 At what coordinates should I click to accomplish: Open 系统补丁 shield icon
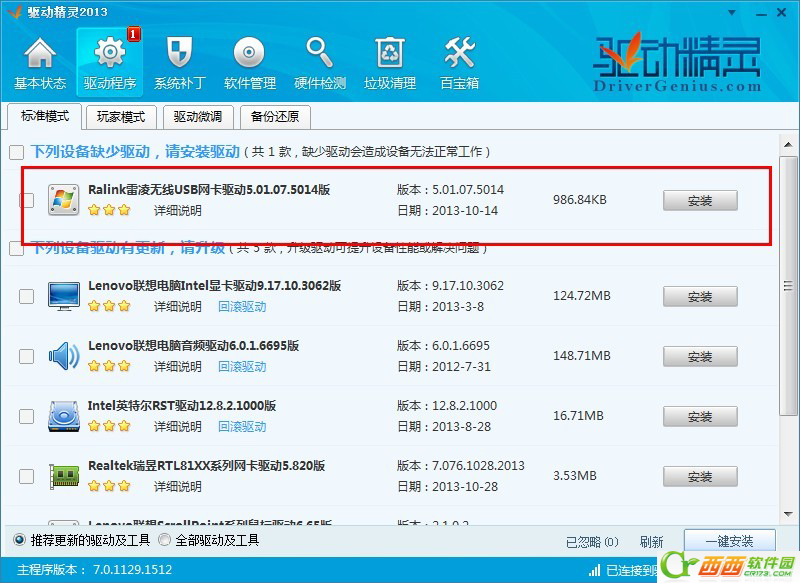click(x=180, y=53)
